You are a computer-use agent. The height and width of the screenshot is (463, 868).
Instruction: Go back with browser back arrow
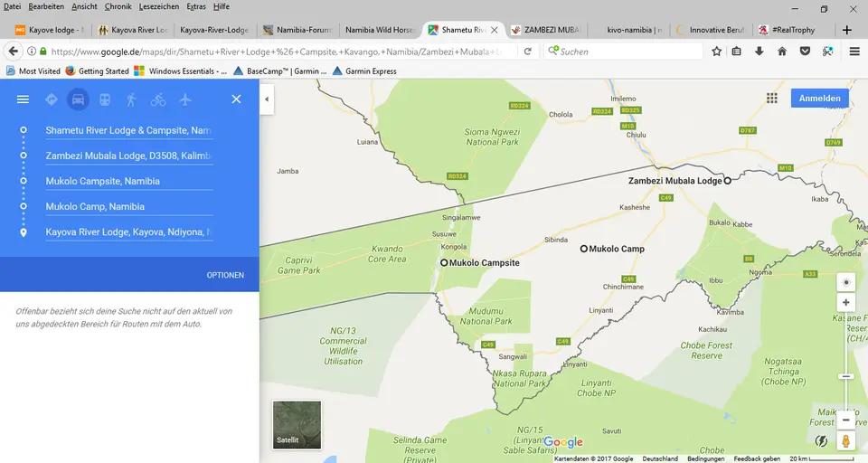click(x=14, y=52)
